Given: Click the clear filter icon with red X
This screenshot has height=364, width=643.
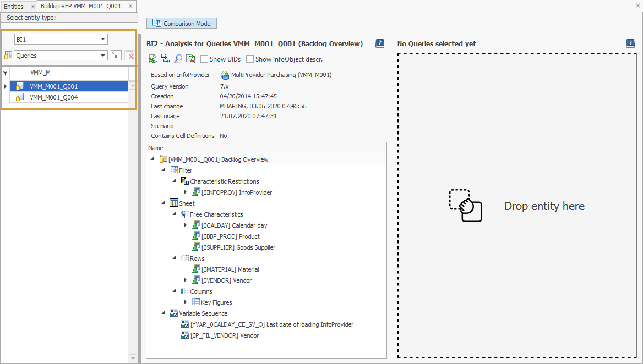Looking at the screenshot, I should click(x=129, y=55).
